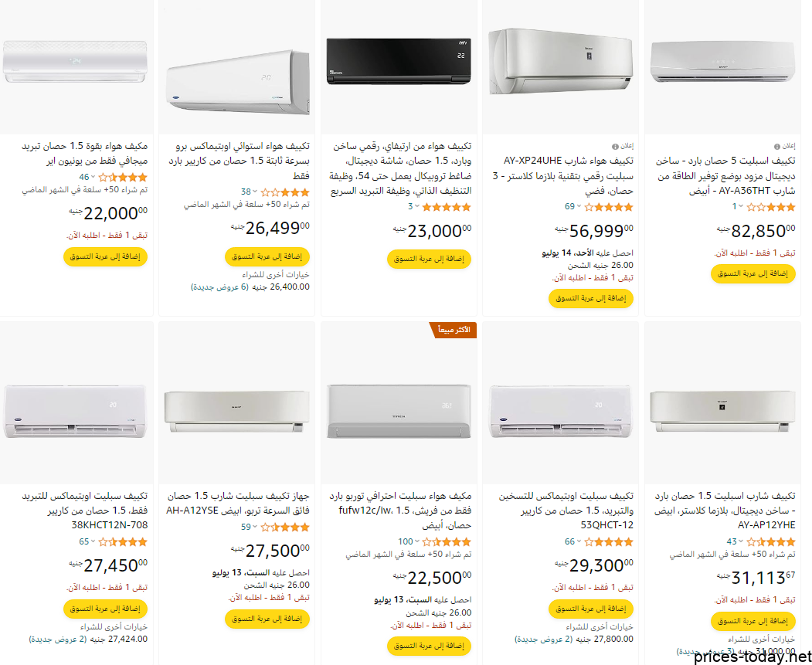Expand rating dropdown showing 38 reviews

click(255, 192)
